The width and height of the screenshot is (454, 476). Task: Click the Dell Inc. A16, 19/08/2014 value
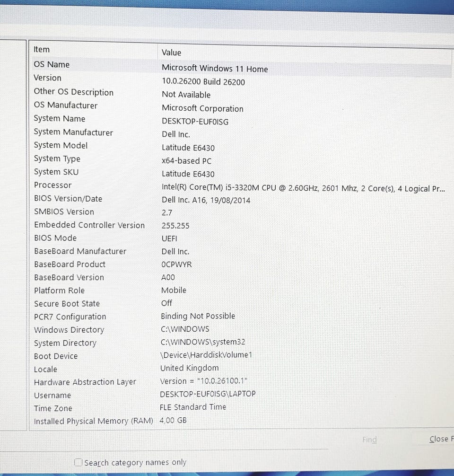[206, 200]
